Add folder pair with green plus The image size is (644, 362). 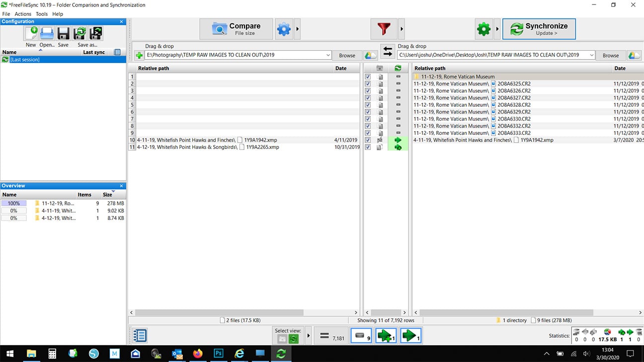click(139, 55)
